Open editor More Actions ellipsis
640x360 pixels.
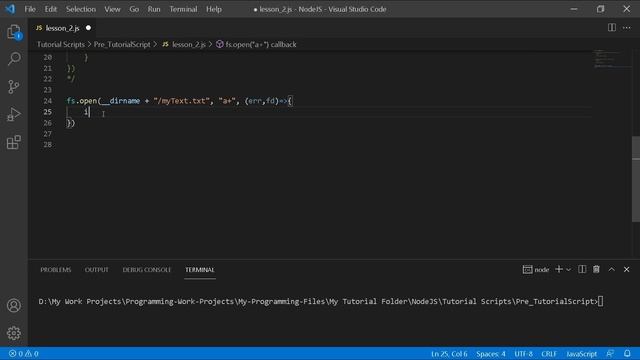click(627, 28)
